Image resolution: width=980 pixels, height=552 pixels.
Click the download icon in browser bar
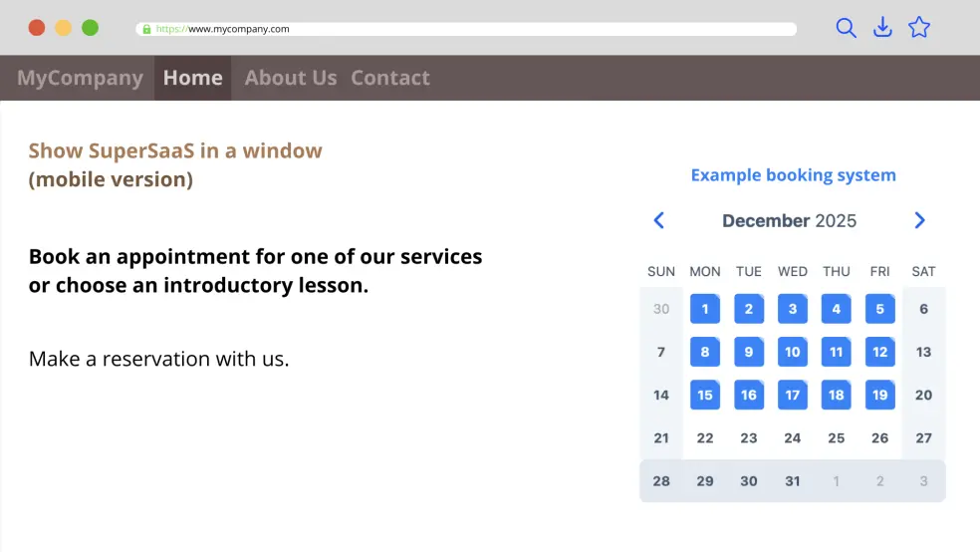pos(882,28)
